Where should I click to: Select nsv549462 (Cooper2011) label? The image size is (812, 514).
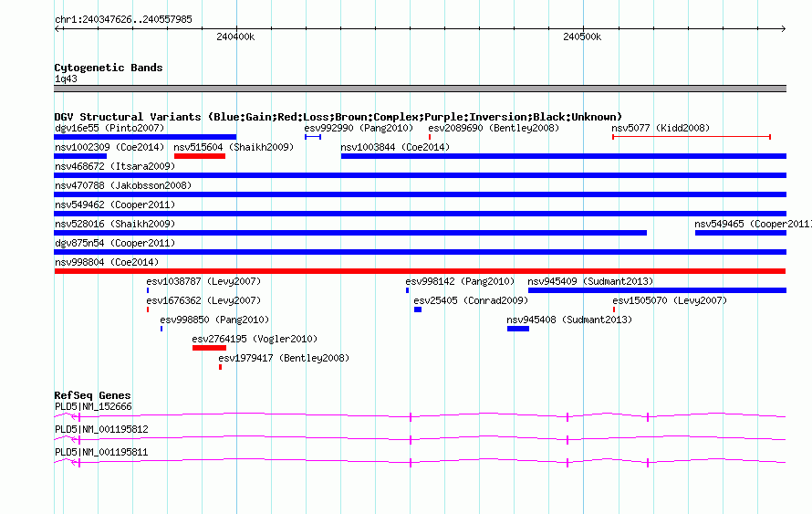click(x=115, y=205)
